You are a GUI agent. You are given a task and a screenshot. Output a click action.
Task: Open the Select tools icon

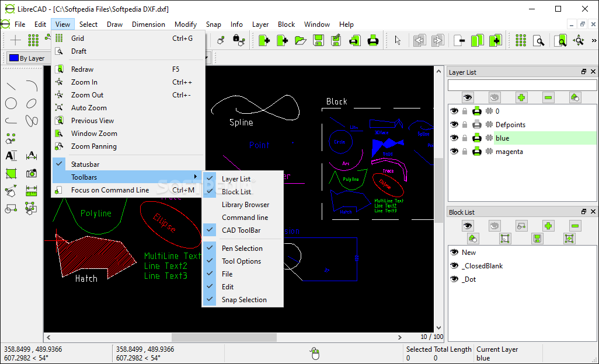pyautogui.click(x=32, y=208)
